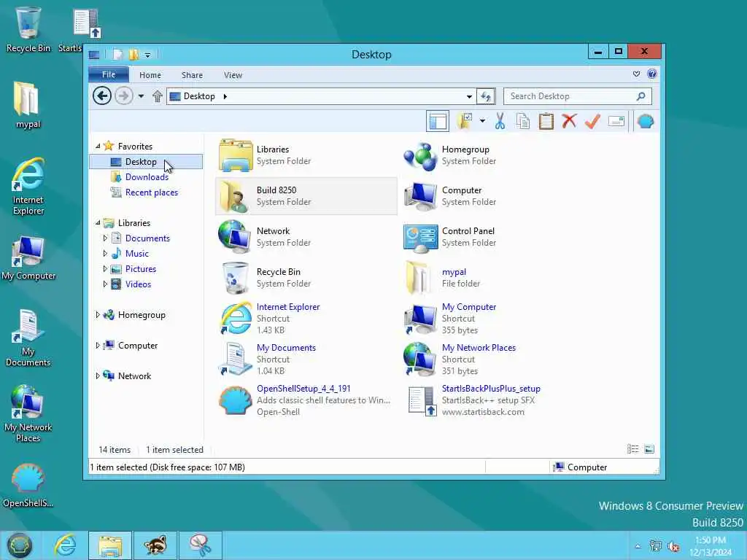Screen dimensions: 747x560
Task: Click the Refresh button beside address bar
Action: [486, 96]
